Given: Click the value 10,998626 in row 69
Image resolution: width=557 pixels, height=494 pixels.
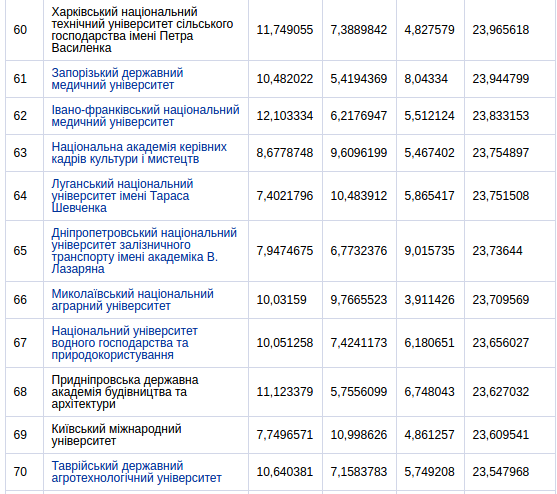Looking at the screenshot, I should tap(359, 435).
